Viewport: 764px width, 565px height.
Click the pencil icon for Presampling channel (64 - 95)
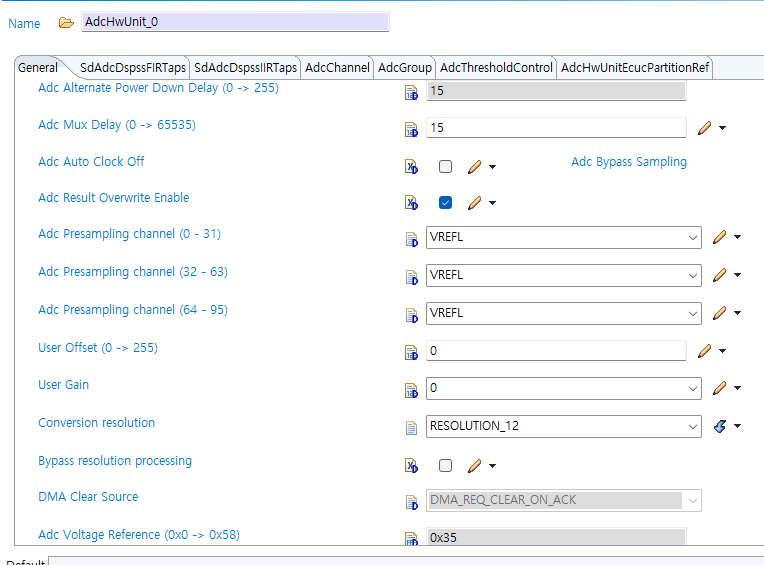pyautogui.click(x=720, y=313)
